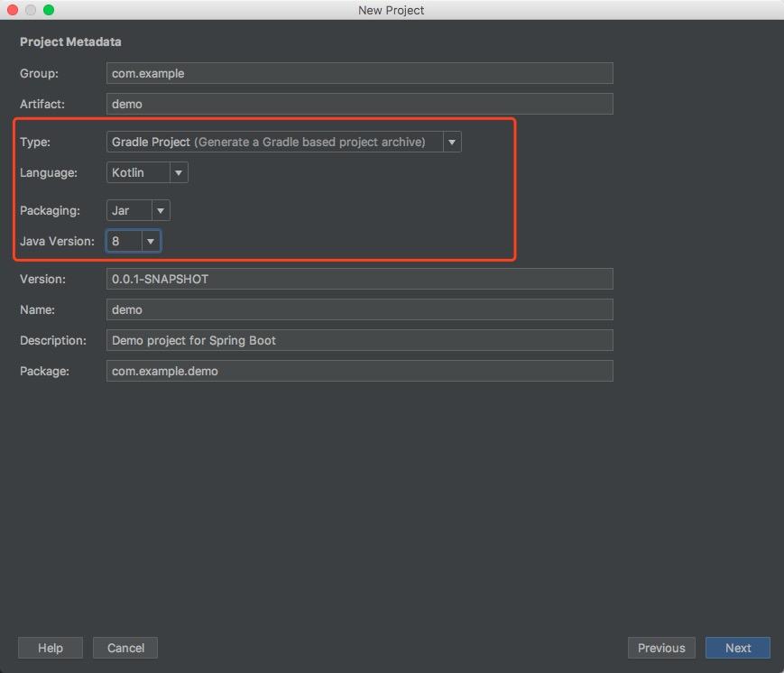Click the green zoom window button
The image size is (784, 673).
[x=49, y=10]
